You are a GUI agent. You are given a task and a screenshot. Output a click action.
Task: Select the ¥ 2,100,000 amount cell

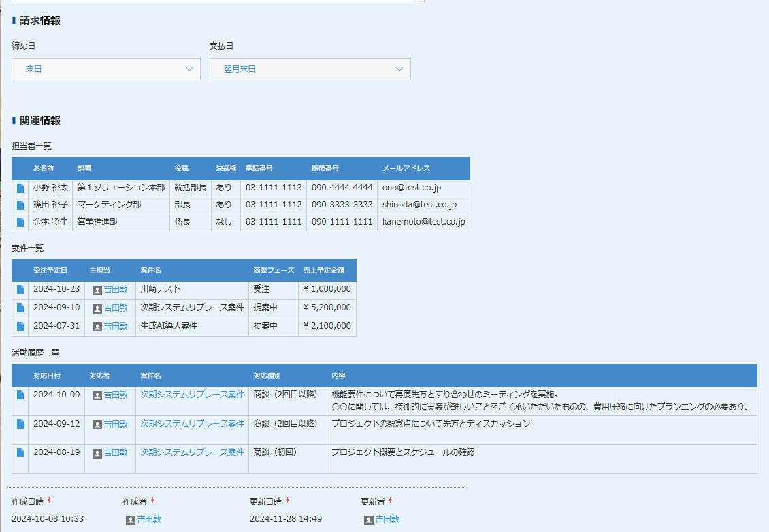point(327,326)
